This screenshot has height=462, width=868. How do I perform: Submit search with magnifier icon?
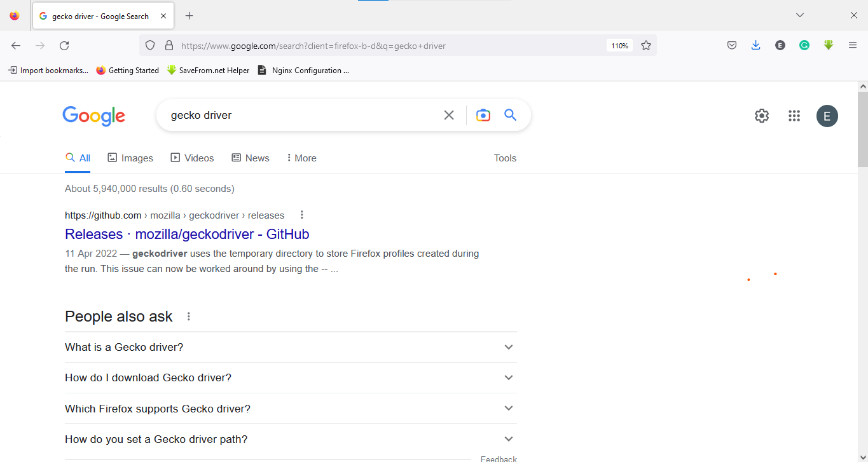pos(510,115)
